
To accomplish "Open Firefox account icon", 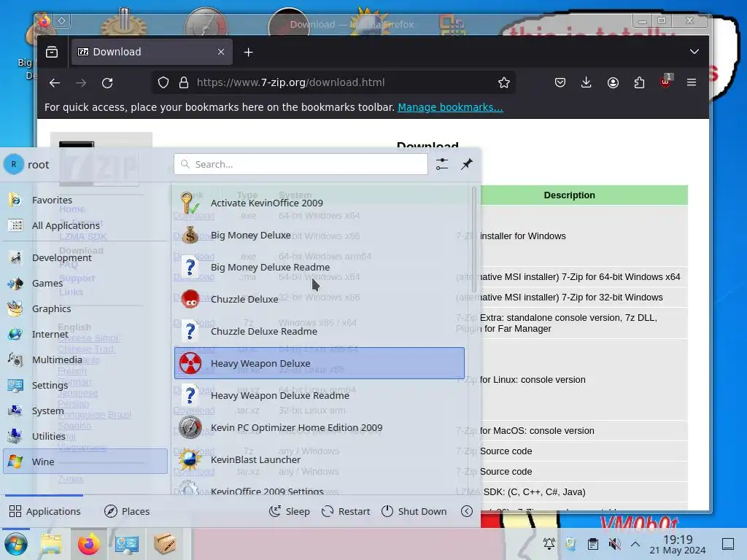I will (x=613, y=83).
